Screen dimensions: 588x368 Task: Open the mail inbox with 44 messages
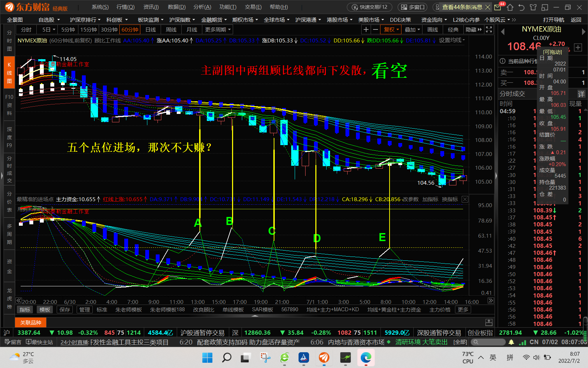[498, 7]
